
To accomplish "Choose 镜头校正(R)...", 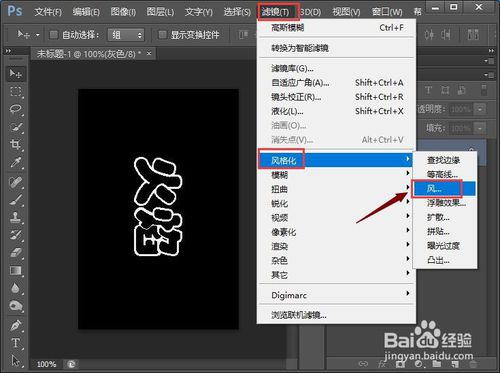I will tap(336, 97).
